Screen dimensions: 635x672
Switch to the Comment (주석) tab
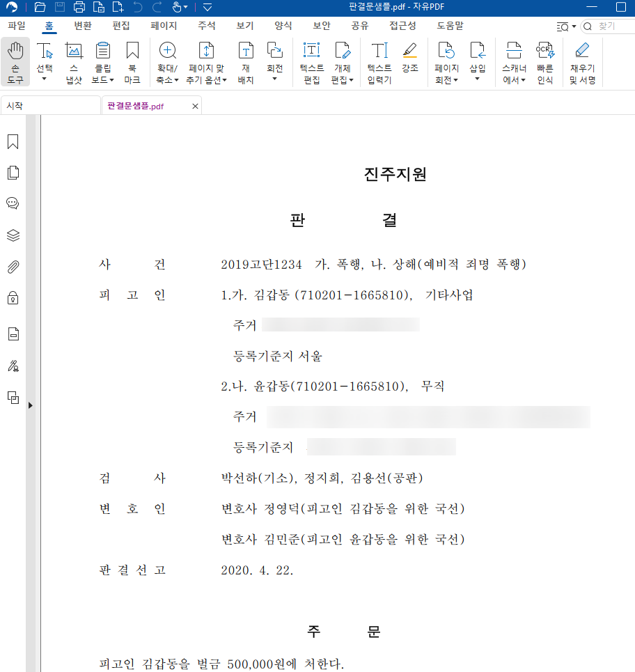(x=207, y=26)
